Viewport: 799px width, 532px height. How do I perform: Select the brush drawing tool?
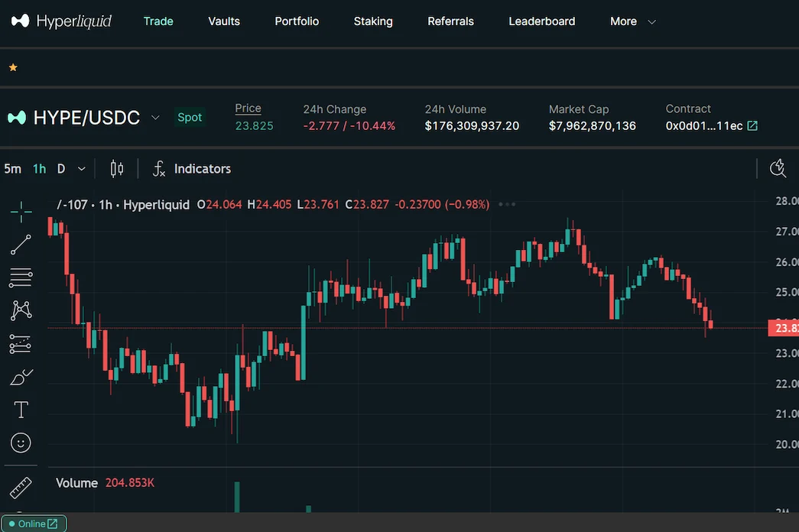coord(21,377)
